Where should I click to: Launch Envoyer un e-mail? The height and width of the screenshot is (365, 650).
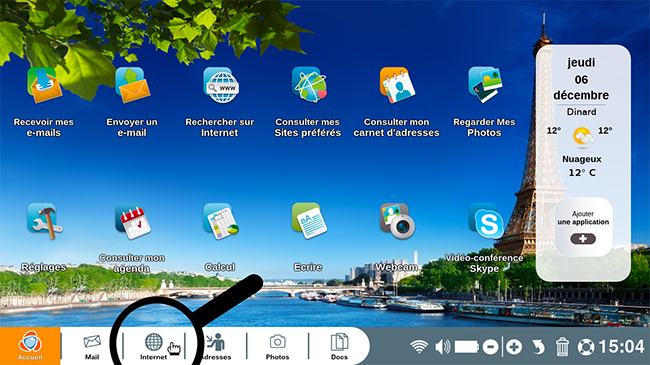point(132,85)
